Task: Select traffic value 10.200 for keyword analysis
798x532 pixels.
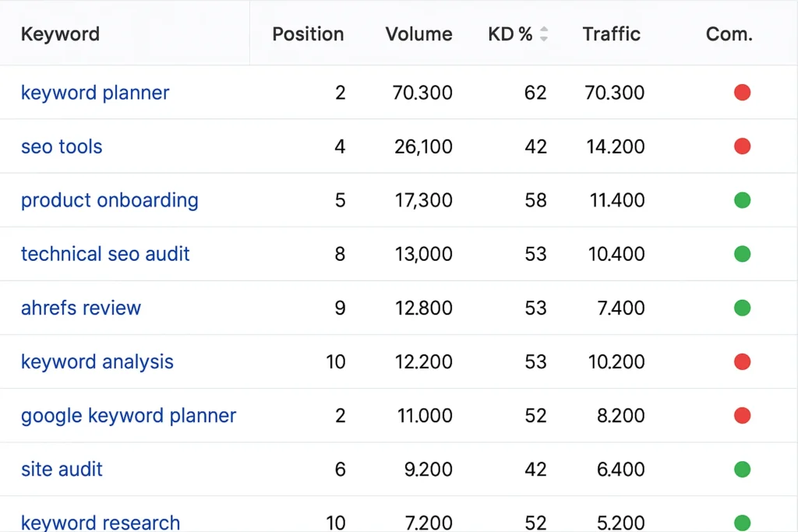Action: tap(617, 361)
